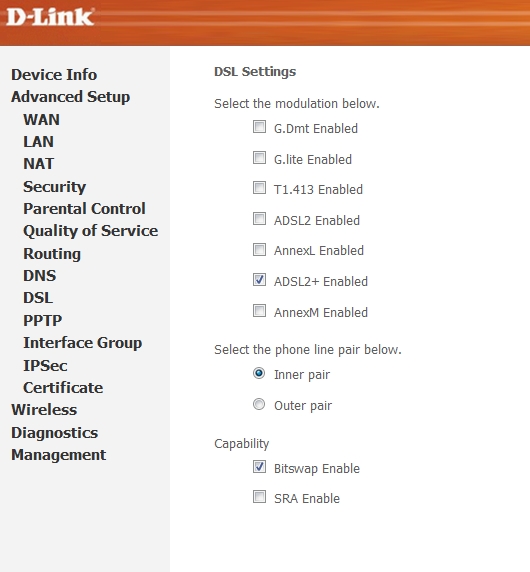Select the IPSec sidebar entry

point(45,366)
